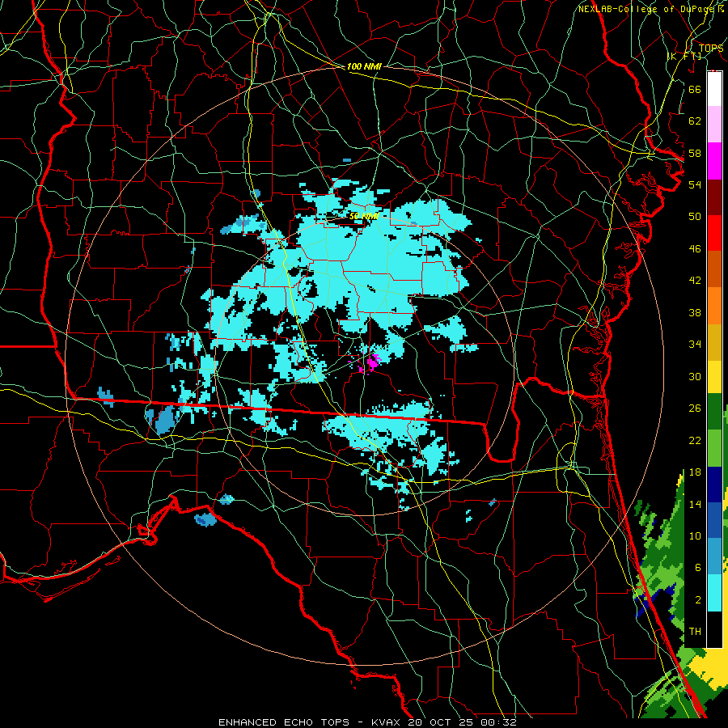Click the legend value "2"
Screen dimensions: 728x728
click(x=697, y=600)
